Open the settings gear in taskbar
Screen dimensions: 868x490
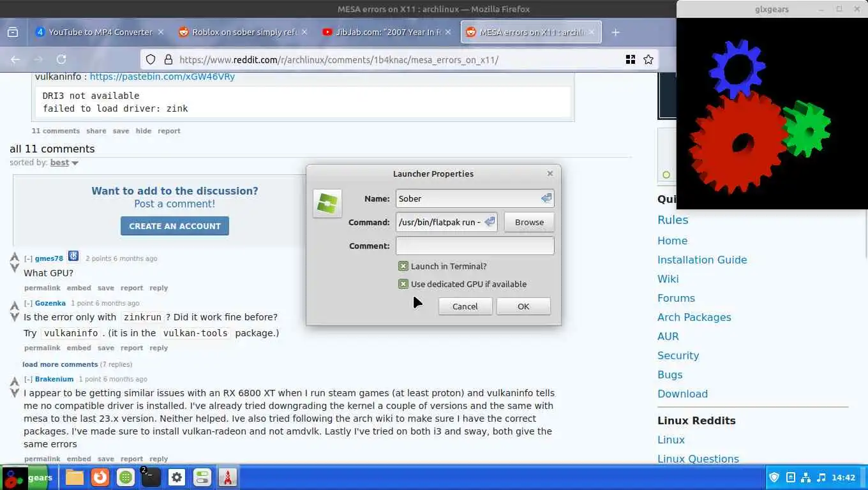(177, 477)
